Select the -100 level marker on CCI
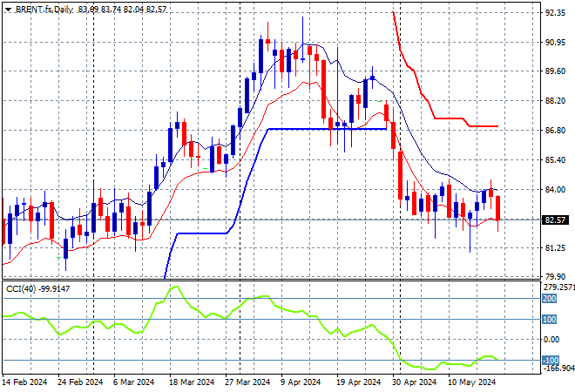The width and height of the screenshot is (575, 392). tap(551, 360)
